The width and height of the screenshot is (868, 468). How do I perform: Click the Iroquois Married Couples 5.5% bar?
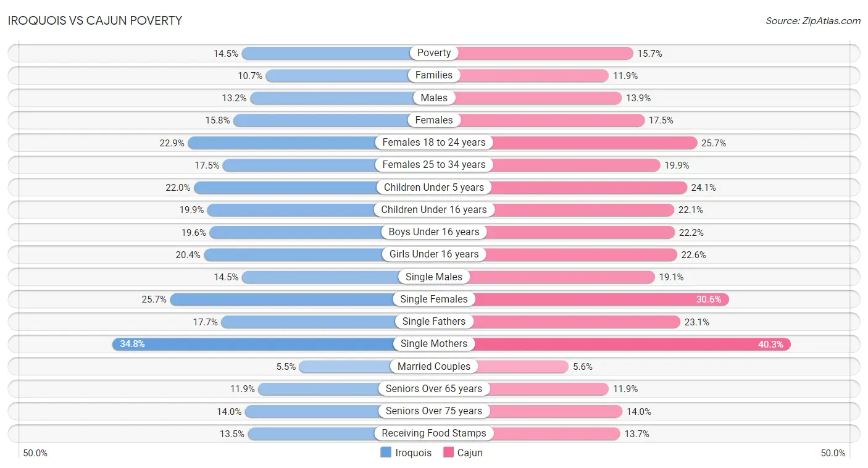366,367
